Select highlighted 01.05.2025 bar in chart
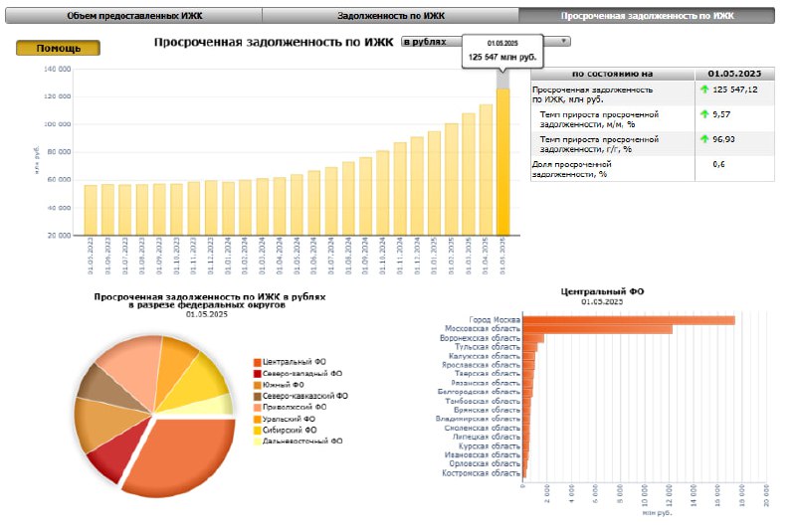 pyautogui.click(x=502, y=162)
